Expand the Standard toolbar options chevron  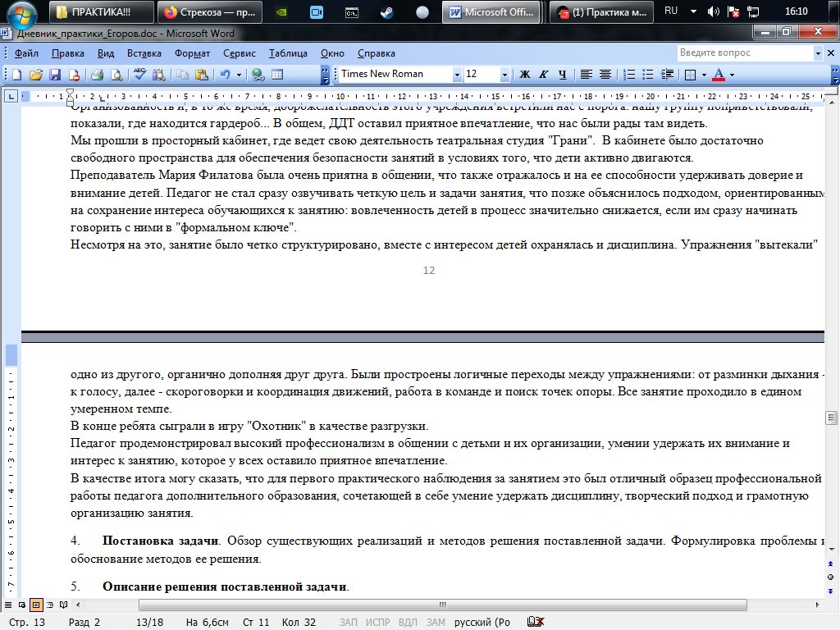[x=325, y=75]
